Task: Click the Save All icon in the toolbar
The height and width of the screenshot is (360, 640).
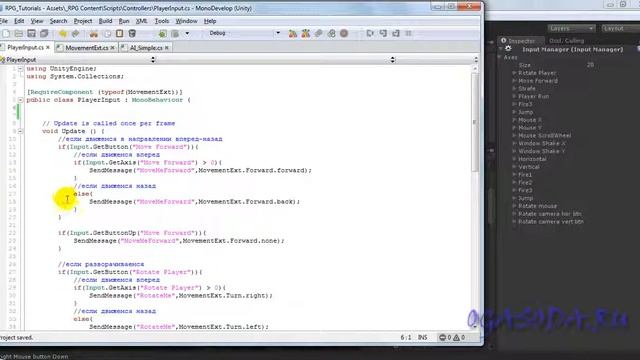Action: (44, 33)
